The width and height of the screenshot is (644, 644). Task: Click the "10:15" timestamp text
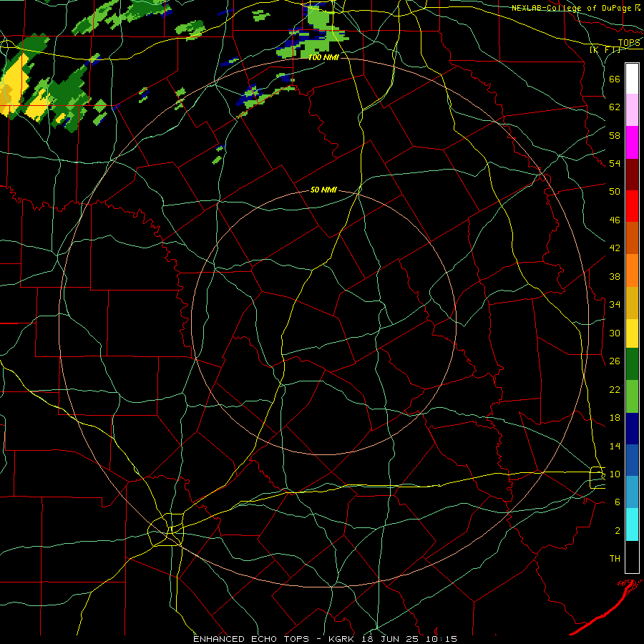click(441, 639)
